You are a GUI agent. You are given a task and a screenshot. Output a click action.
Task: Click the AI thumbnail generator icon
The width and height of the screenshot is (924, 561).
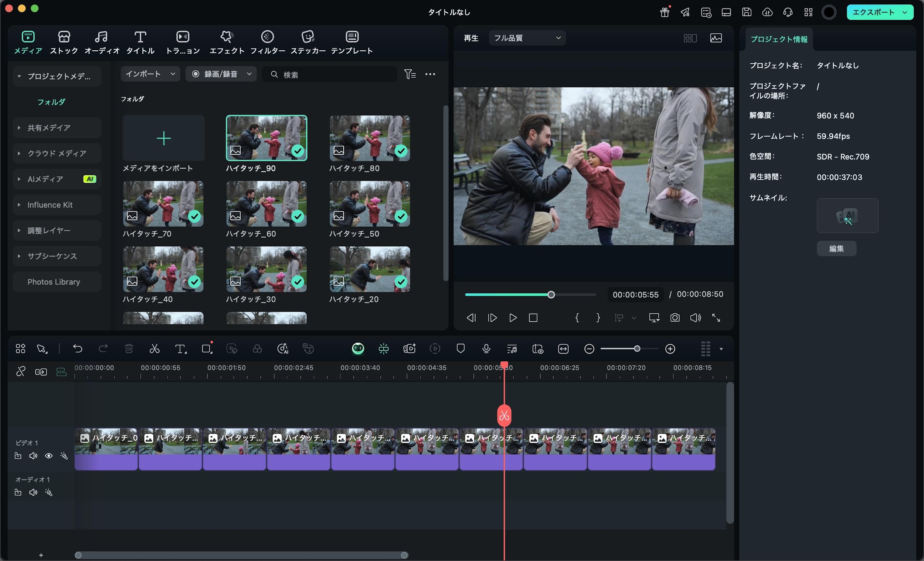coord(847,216)
